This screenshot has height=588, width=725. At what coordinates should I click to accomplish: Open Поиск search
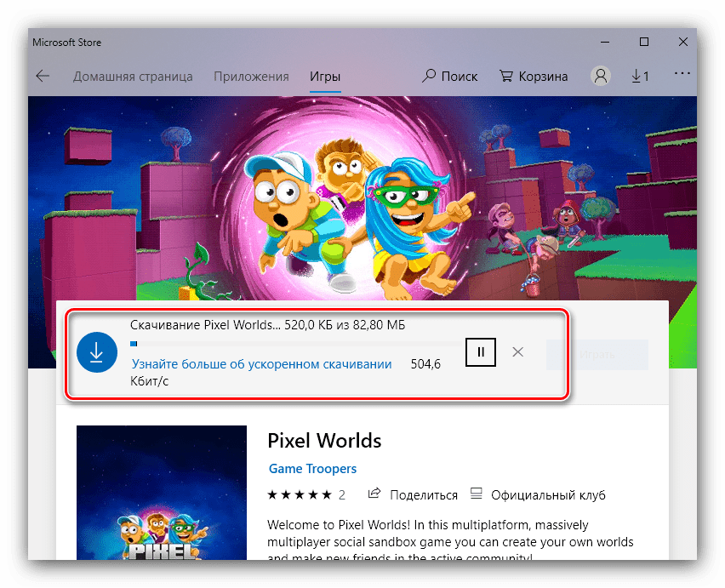(449, 76)
